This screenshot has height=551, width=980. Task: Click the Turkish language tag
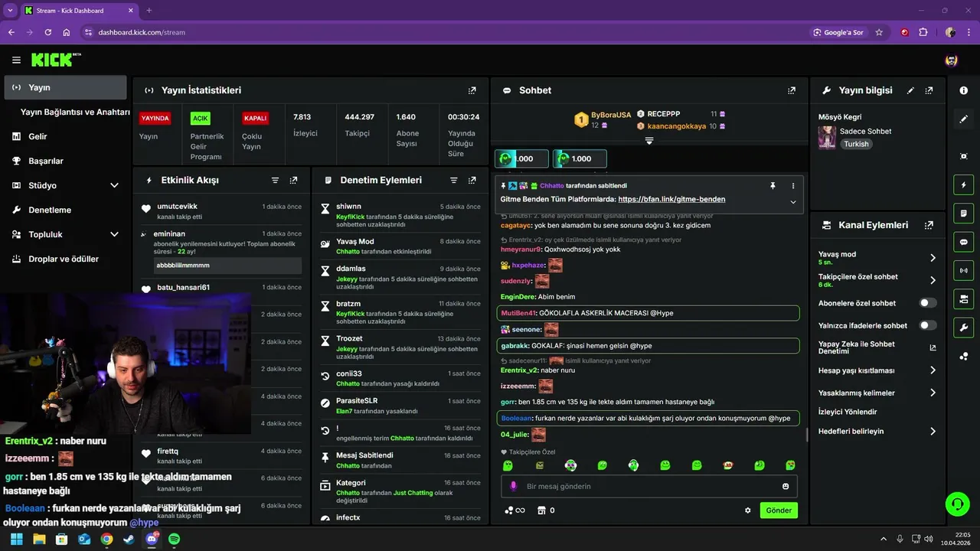pyautogui.click(x=856, y=144)
